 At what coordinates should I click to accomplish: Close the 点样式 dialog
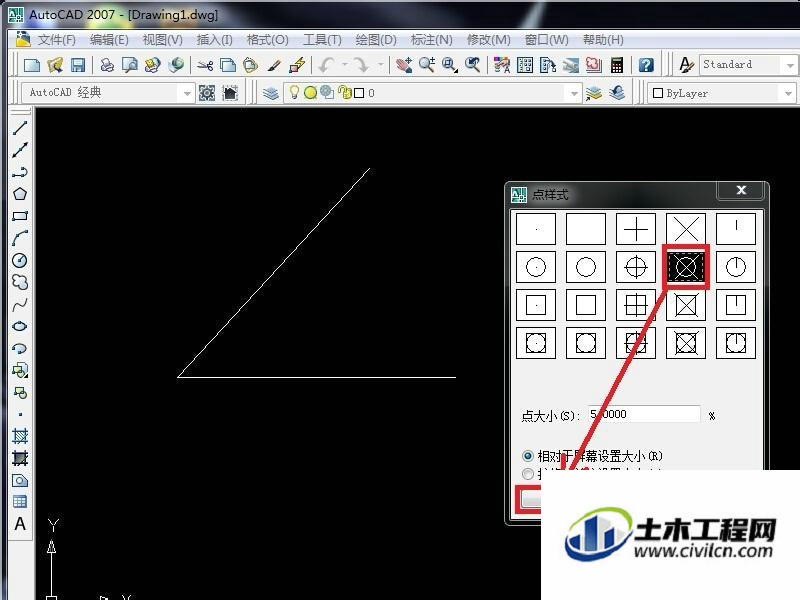[741, 190]
